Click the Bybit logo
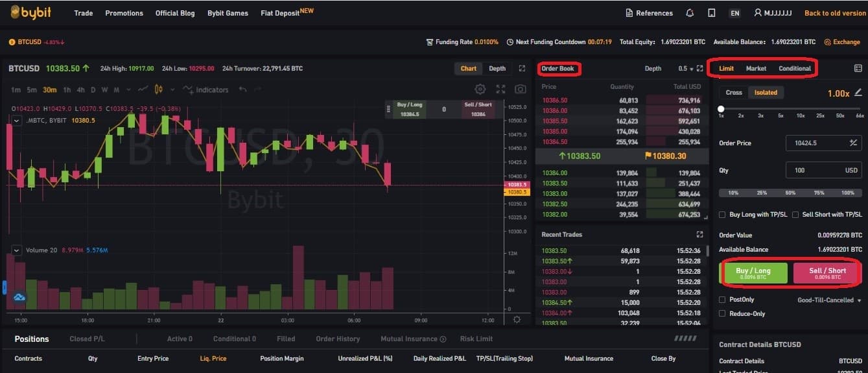The height and width of the screenshot is (373, 868). click(31, 12)
